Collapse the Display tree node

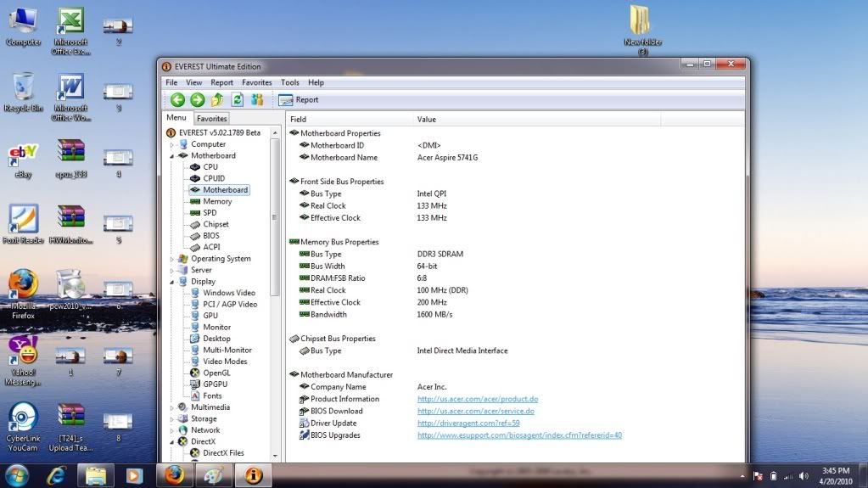(x=172, y=282)
